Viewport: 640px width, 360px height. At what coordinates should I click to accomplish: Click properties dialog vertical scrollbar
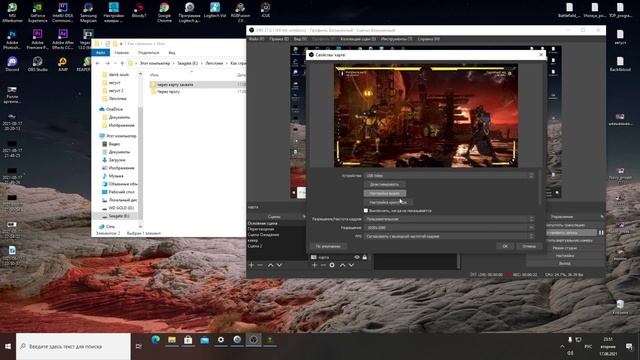pos(540,188)
